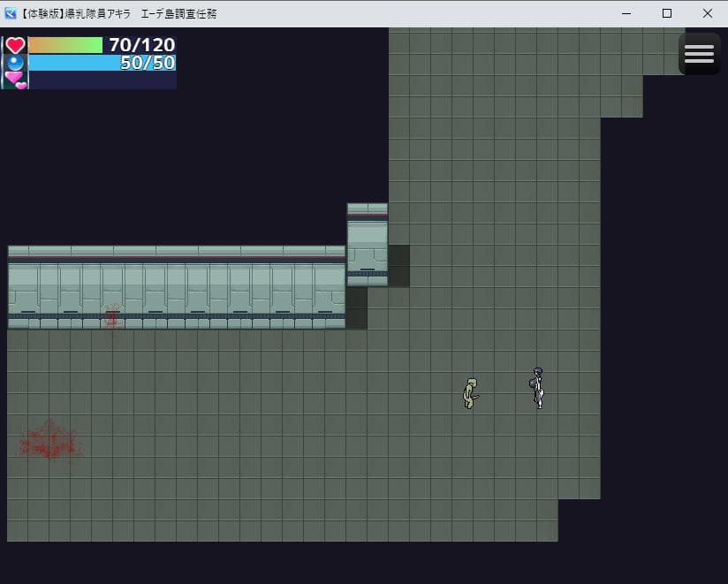Click the empty dark third gauge bar

click(x=102, y=80)
